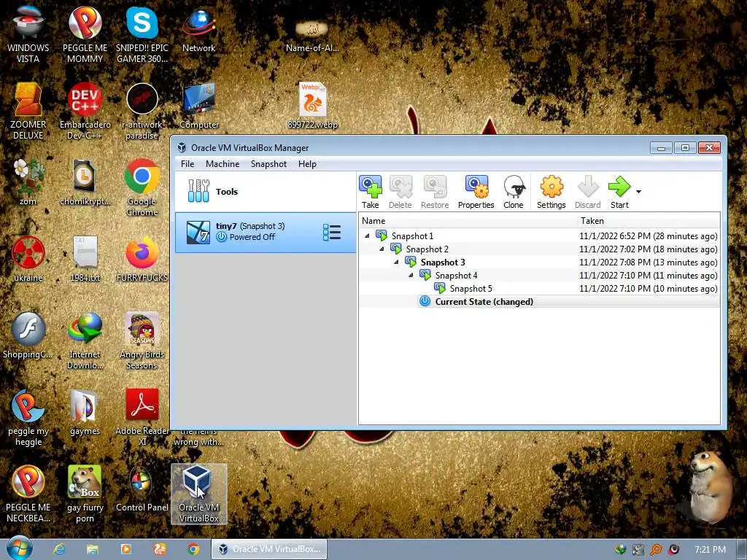747x560 pixels.
Task: Open the Internet Download Manager desktop icon
Action: pyautogui.click(x=85, y=341)
